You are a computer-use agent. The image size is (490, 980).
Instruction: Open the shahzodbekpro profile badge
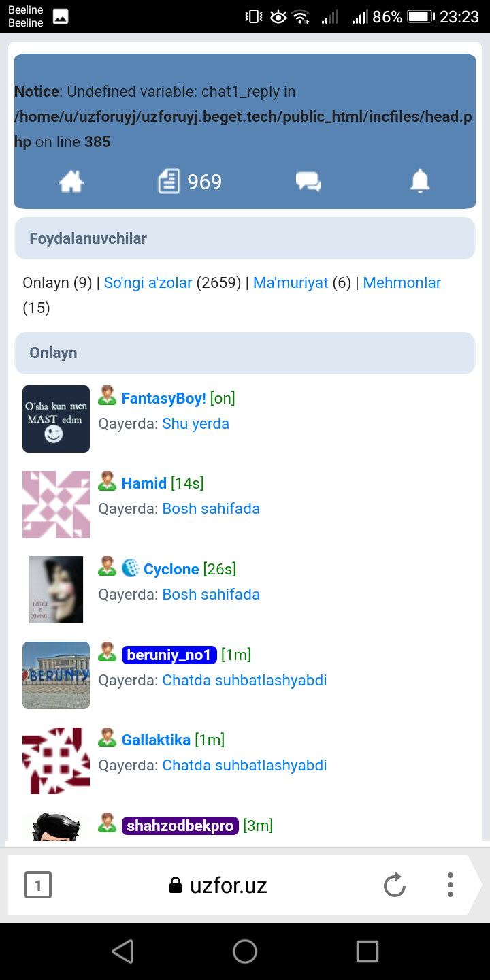tap(180, 826)
